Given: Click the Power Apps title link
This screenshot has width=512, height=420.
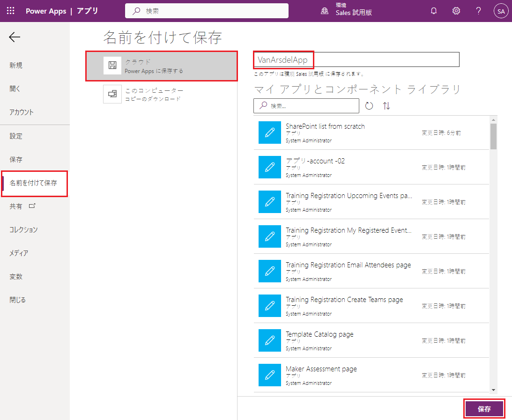Looking at the screenshot, I should [x=46, y=11].
